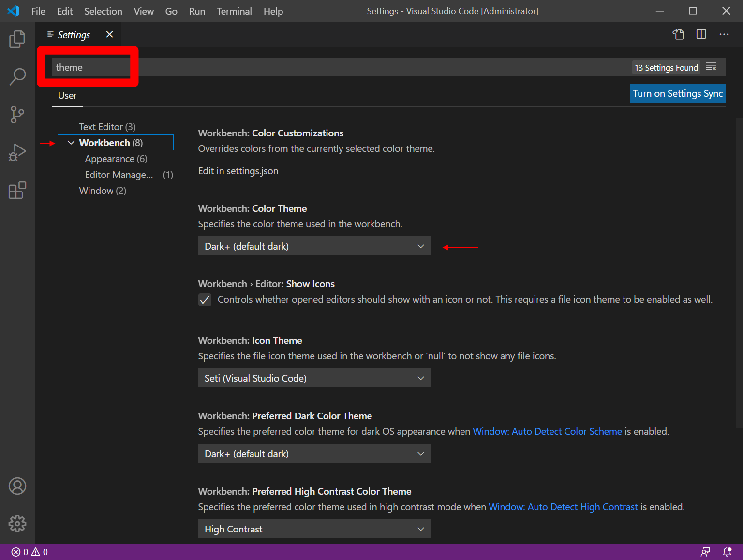
Task: Click the feedback icon in status bar
Action: [x=706, y=552]
